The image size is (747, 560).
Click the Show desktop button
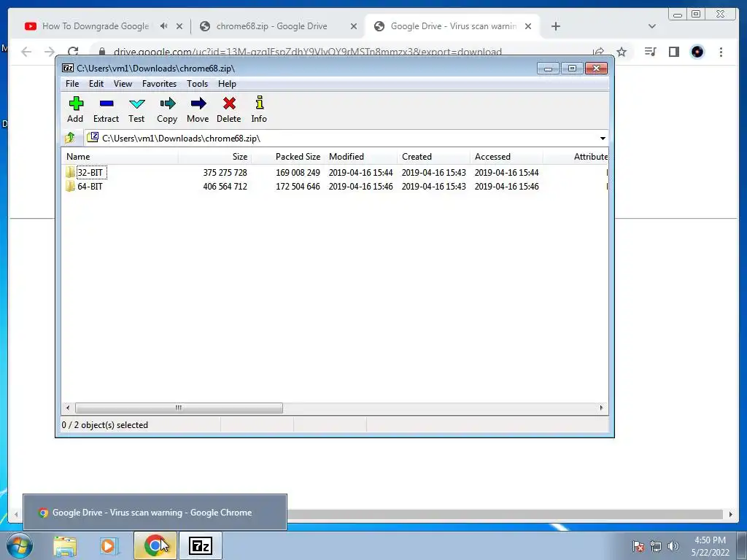(x=742, y=545)
